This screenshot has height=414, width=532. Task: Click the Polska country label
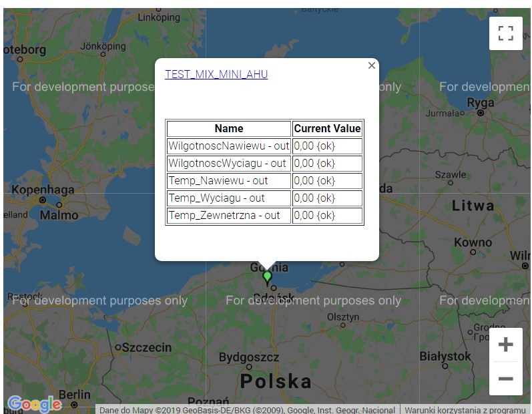[x=276, y=382]
